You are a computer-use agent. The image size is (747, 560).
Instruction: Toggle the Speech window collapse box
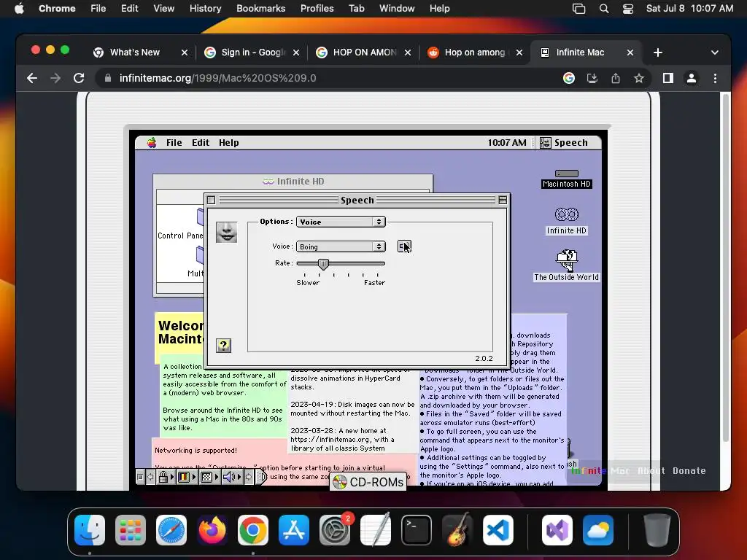(503, 200)
